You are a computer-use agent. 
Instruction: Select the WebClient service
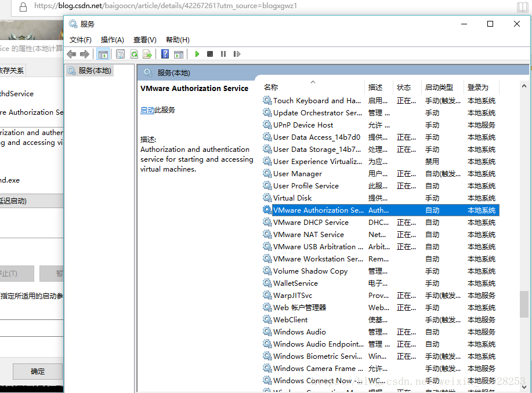[381, 320]
